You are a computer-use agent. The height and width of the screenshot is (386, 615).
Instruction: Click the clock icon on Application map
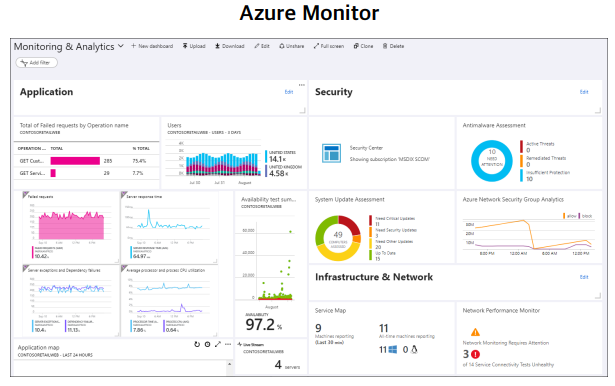pos(207,344)
